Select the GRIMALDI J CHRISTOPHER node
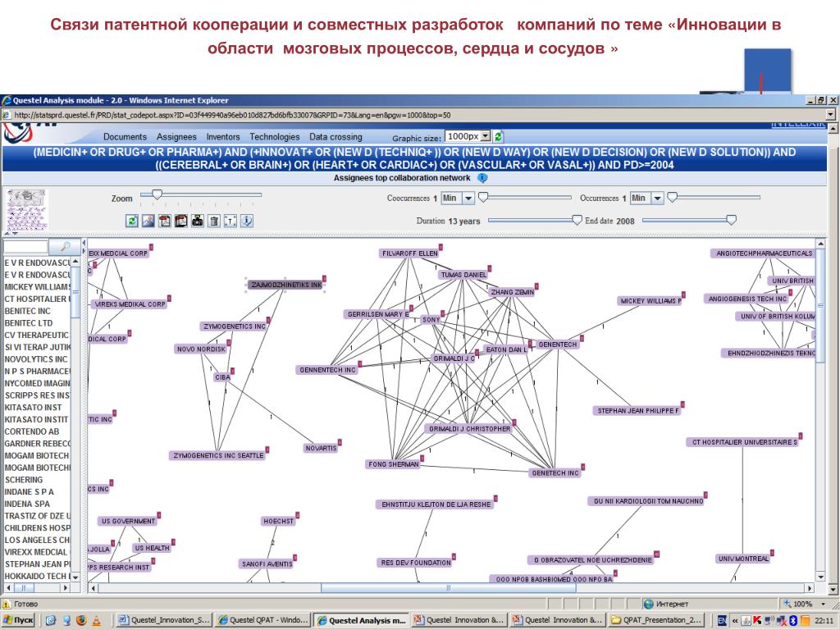This screenshot has height=630, width=840. (x=470, y=428)
